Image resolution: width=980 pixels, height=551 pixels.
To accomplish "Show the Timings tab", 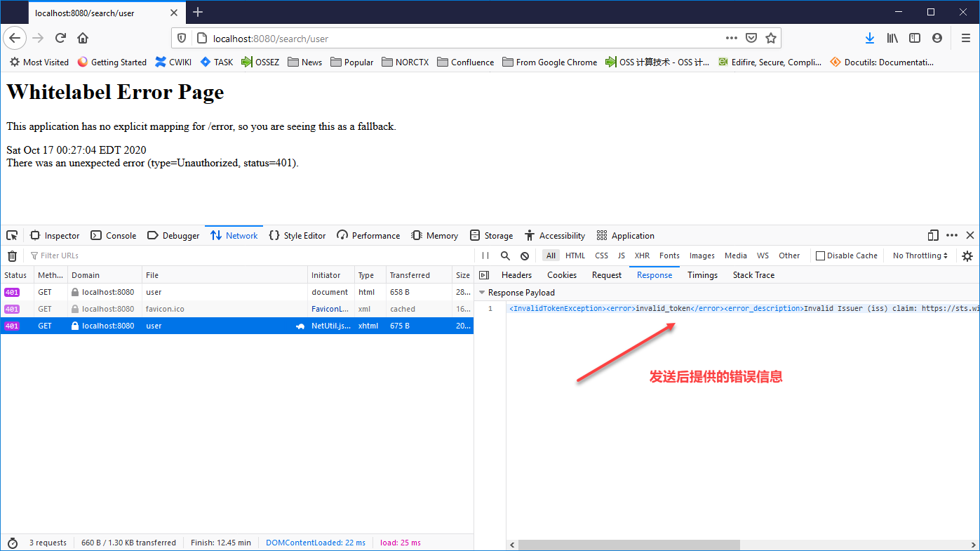I will (x=702, y=275).
